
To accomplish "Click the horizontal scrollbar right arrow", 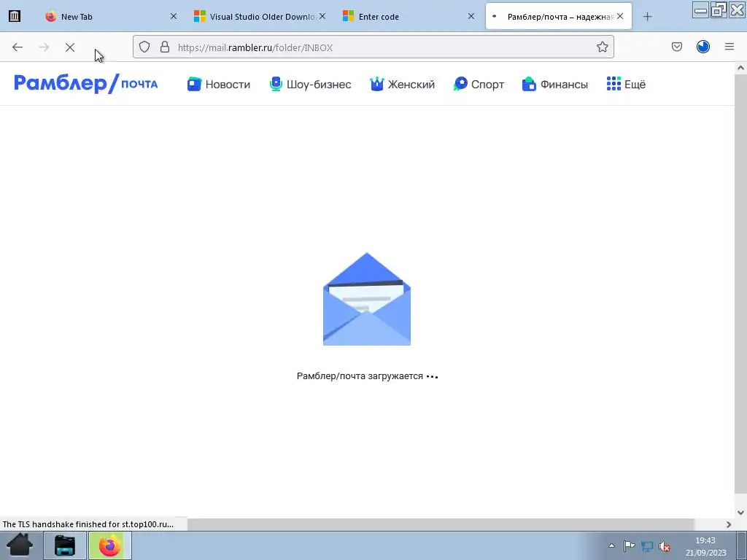I will coord(729,524).
